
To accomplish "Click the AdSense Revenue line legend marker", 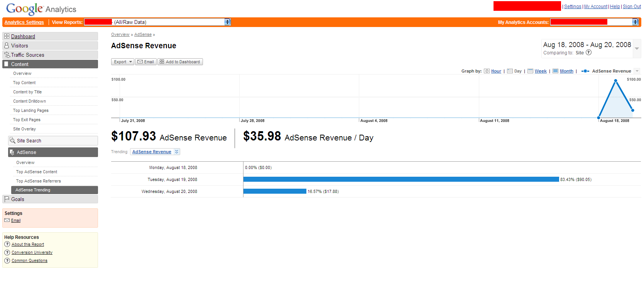I will [585, 71].
